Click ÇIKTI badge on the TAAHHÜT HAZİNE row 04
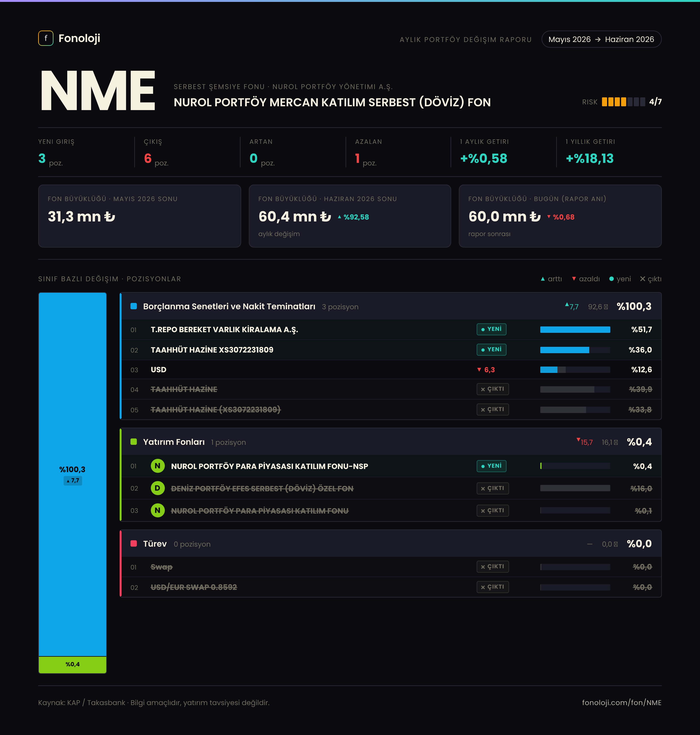 pos(493,389)
